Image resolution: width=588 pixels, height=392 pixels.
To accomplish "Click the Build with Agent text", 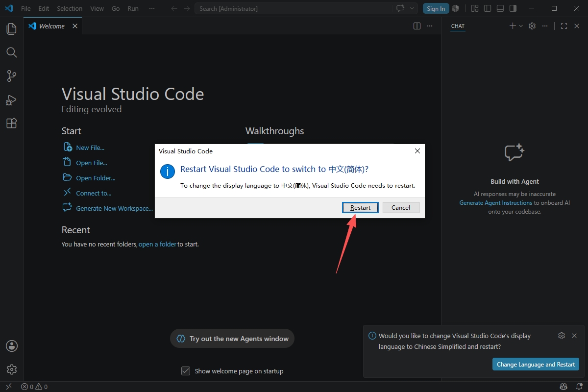I will (514, 181).
